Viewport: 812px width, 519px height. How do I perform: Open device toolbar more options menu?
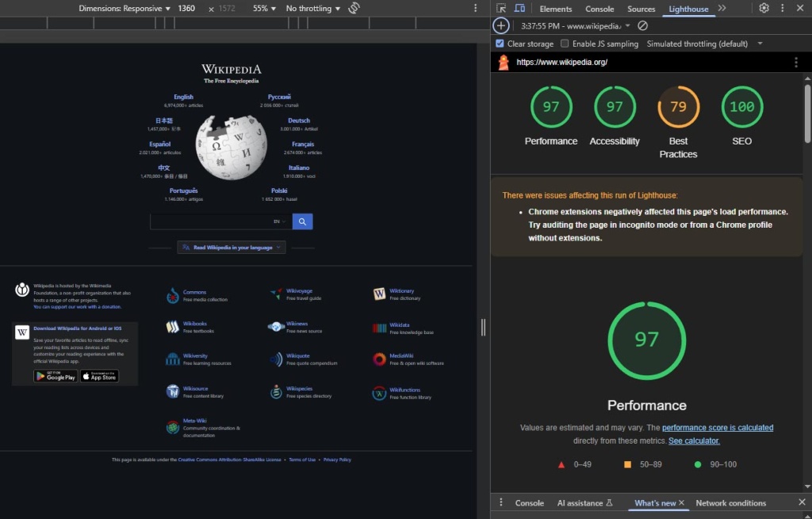[x=476, y=8]
